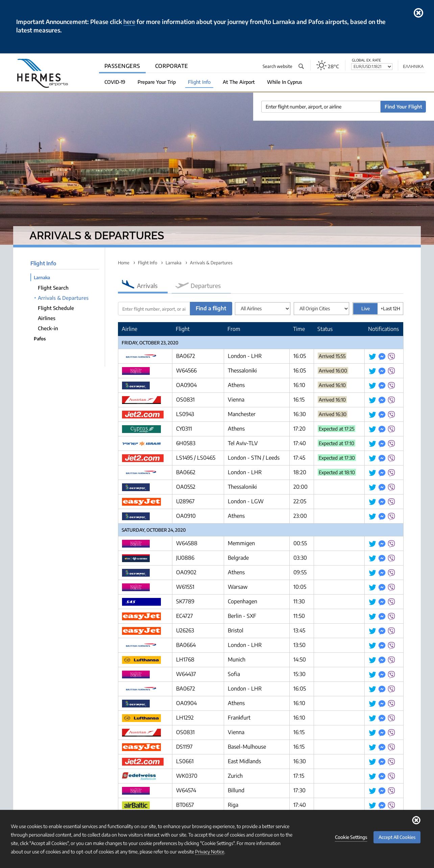434x868 pixels.
Task: Open Cookie Settings
Action: 351,837
